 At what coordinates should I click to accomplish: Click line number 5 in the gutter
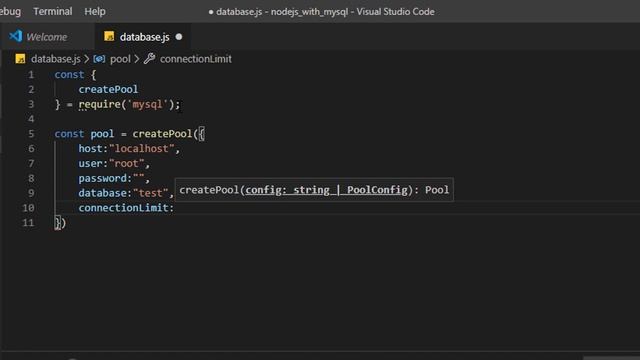coord(31,134)
